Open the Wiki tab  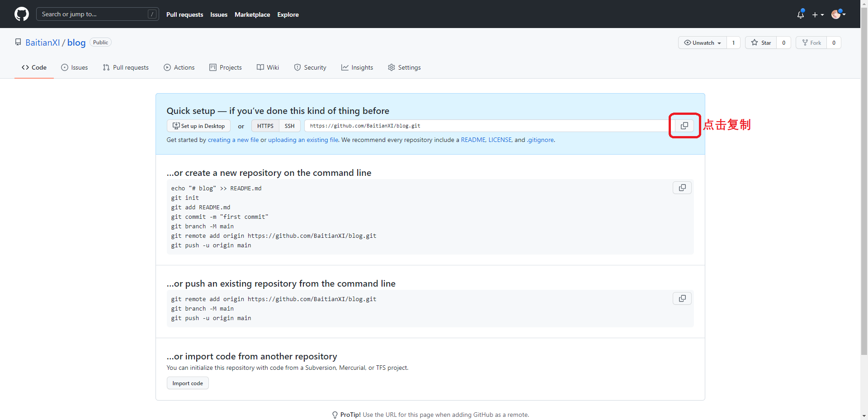pos(268,67)
